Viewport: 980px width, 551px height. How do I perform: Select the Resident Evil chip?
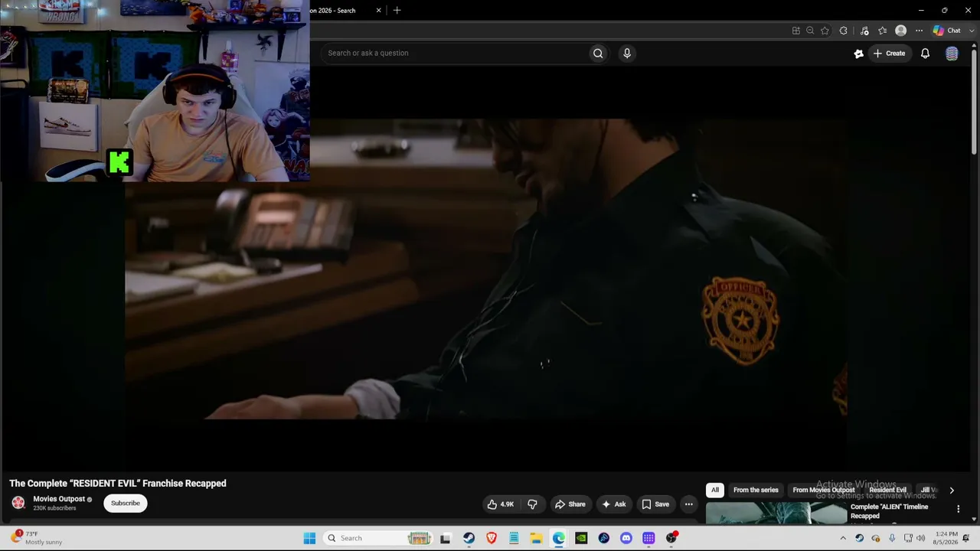pyautogui.click(x=887, y=490)
